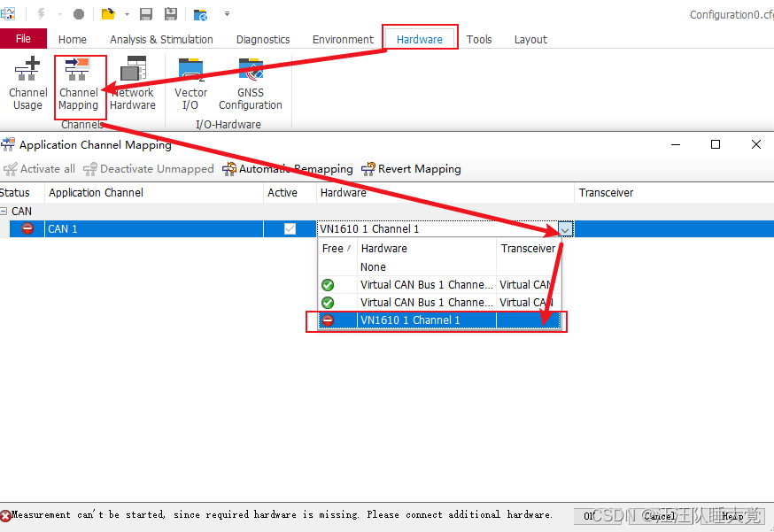Click the Save icon in quick access toolbar
This screenshot has width=774, height=532.
coord(146,14)
